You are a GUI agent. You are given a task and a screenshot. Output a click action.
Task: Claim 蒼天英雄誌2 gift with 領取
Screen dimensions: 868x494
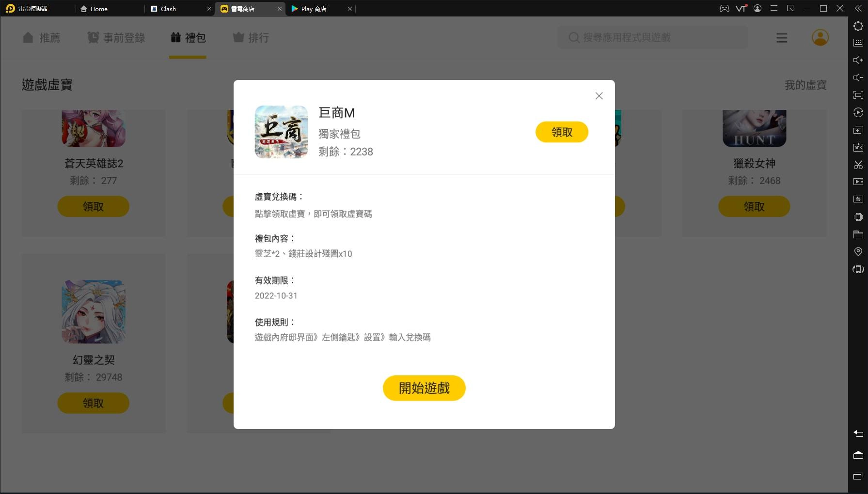(x=93, y=206)
